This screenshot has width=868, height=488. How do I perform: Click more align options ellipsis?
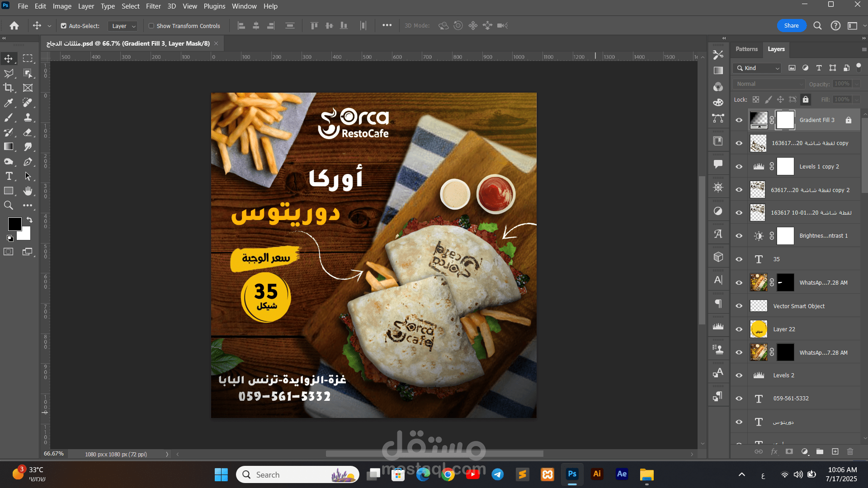coord(387,25)
